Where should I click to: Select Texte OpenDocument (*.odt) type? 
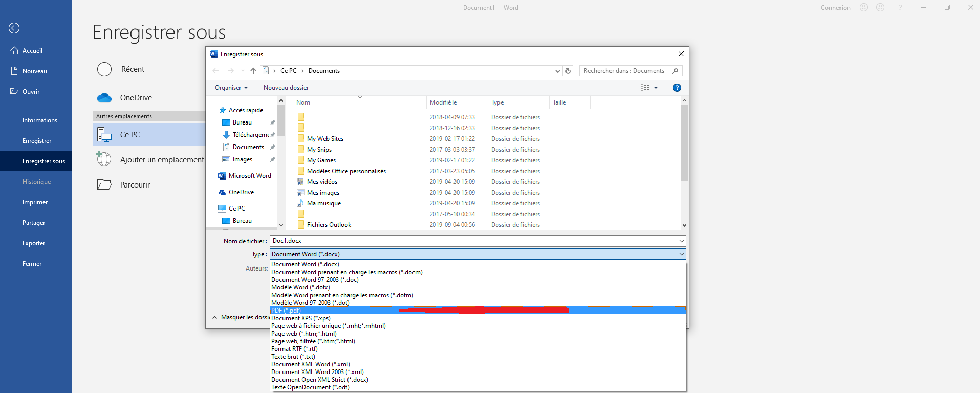[x=477, y=387]
